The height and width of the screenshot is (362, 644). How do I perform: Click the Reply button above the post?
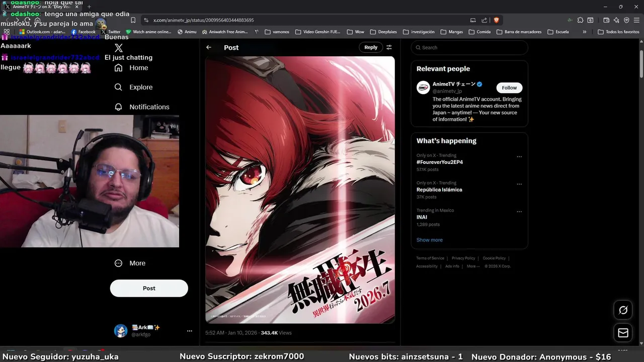point(371,47)
